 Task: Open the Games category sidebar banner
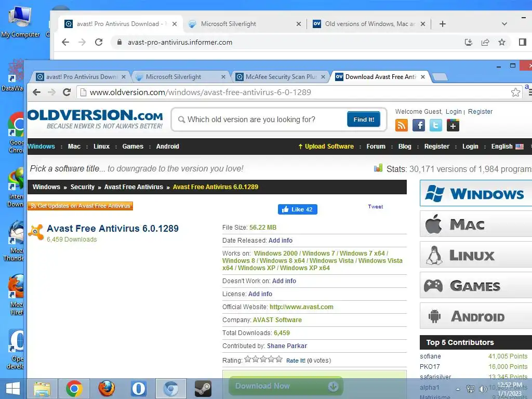pyautogui.click(x=476, y=285)
